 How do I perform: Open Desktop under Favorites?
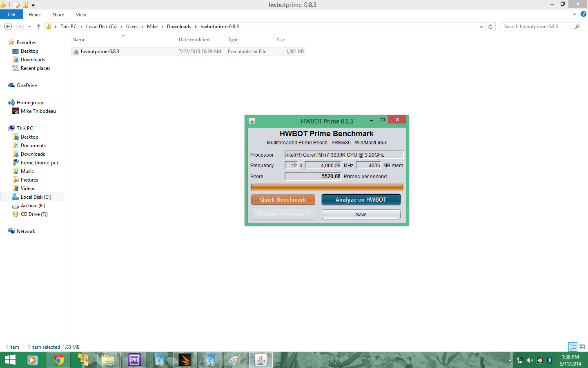tap(29, 51)
